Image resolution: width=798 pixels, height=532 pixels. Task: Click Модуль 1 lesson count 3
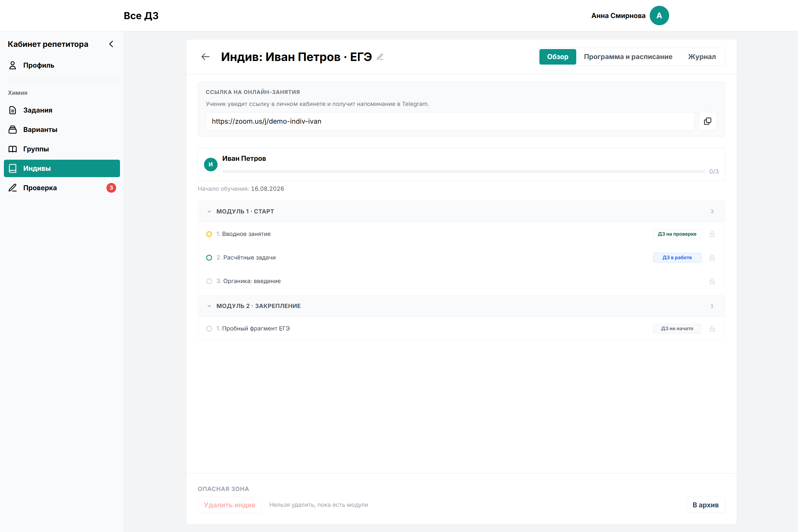coord(712,211)
